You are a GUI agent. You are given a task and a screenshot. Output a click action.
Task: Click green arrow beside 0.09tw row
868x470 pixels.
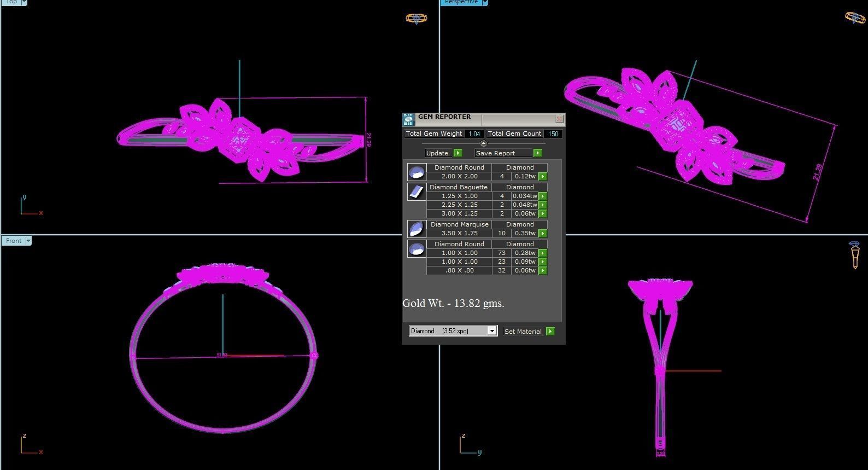coord(543,262)
